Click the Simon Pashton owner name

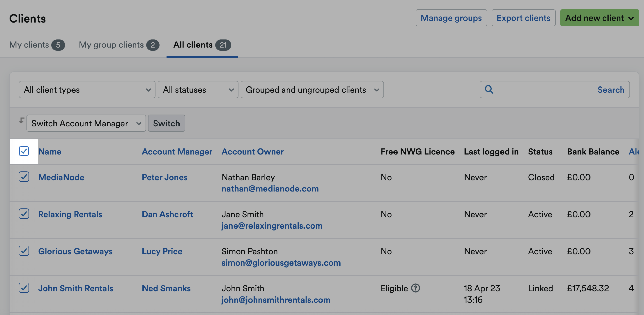(x=249, y=251)
